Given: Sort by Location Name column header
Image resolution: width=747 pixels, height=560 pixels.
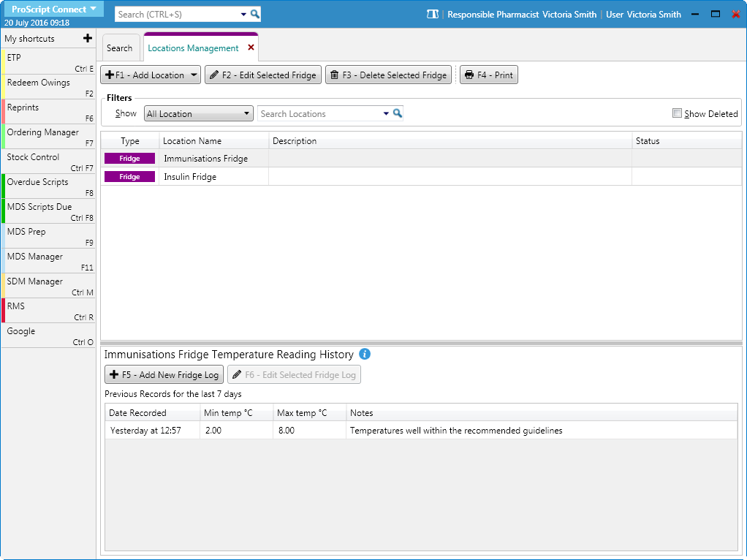Looking at the screenshot, I should (x=214, y=141).
